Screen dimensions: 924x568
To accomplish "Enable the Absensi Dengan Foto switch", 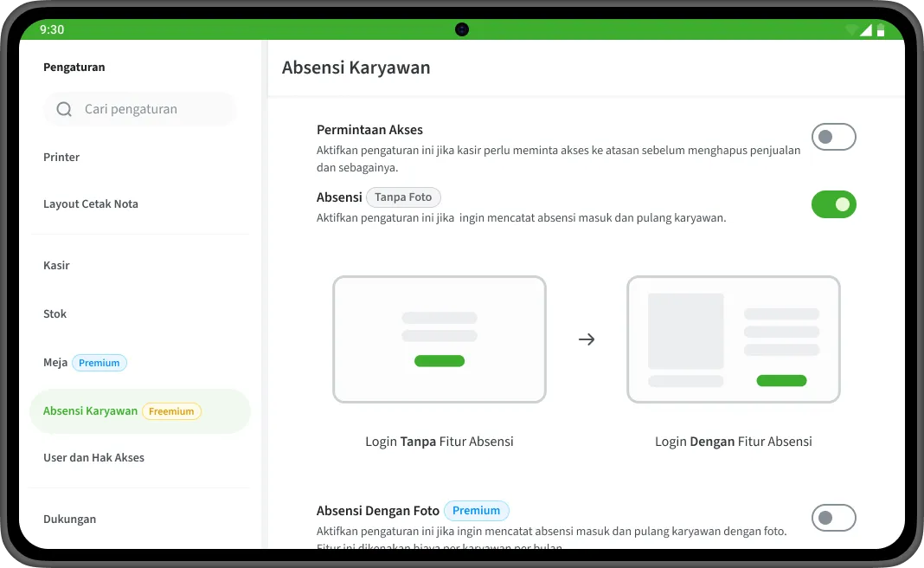I will pyautogui.click(x=833, y=518).
